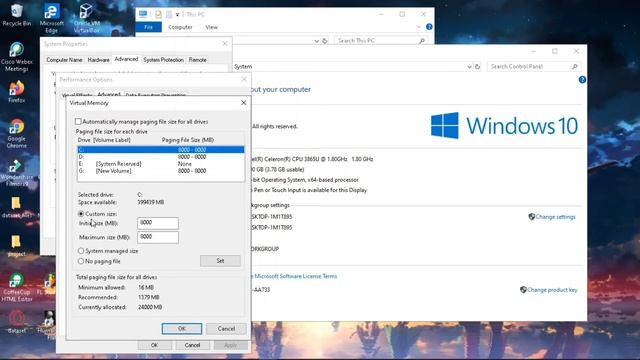The image size is (640, 360).
Task: Close the Virtual Memory dialog
Action: coord(244,103)
